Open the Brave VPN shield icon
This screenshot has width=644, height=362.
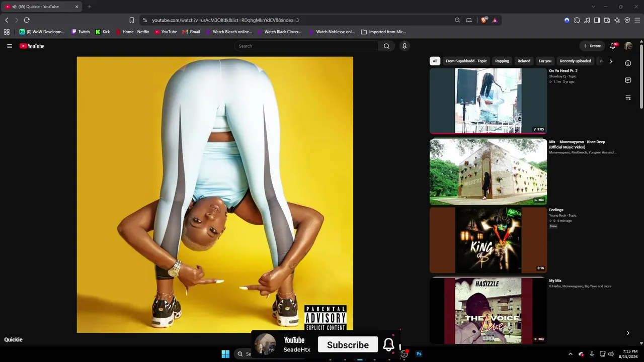point(627,20)
